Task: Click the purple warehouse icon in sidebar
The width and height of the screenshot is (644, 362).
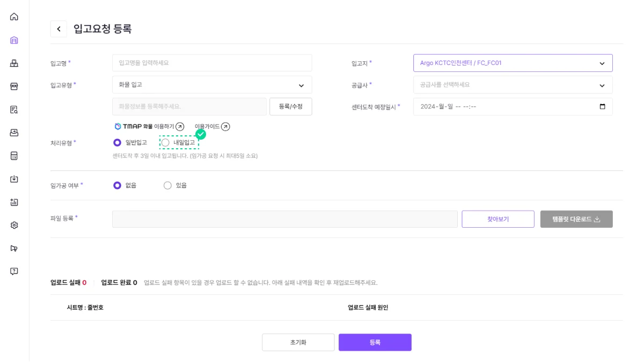Action: (14, 40)
